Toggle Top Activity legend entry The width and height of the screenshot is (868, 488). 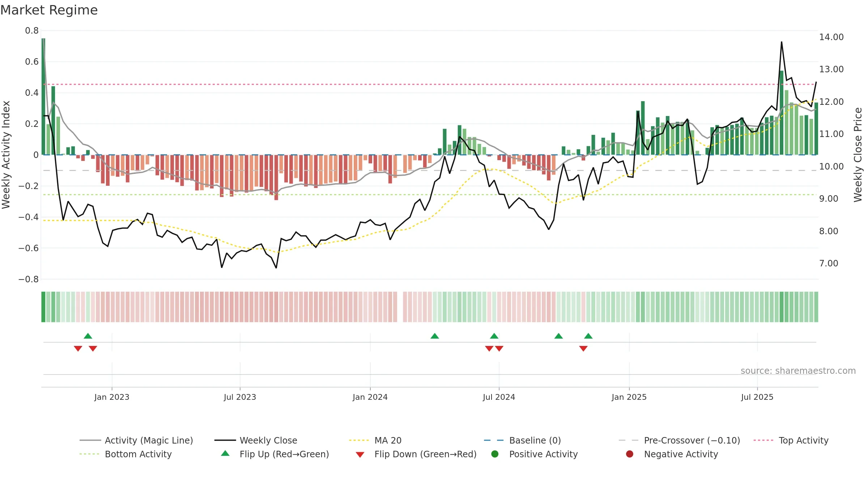[791, 440]
